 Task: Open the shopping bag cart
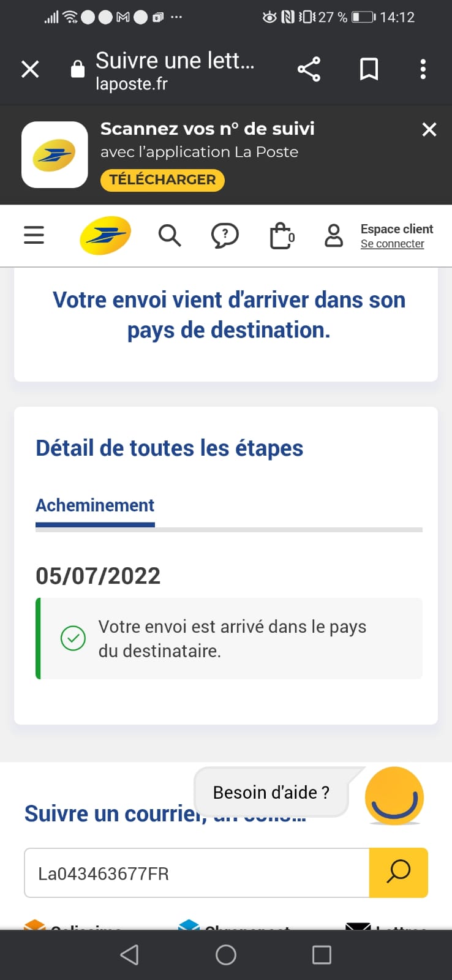281,236
